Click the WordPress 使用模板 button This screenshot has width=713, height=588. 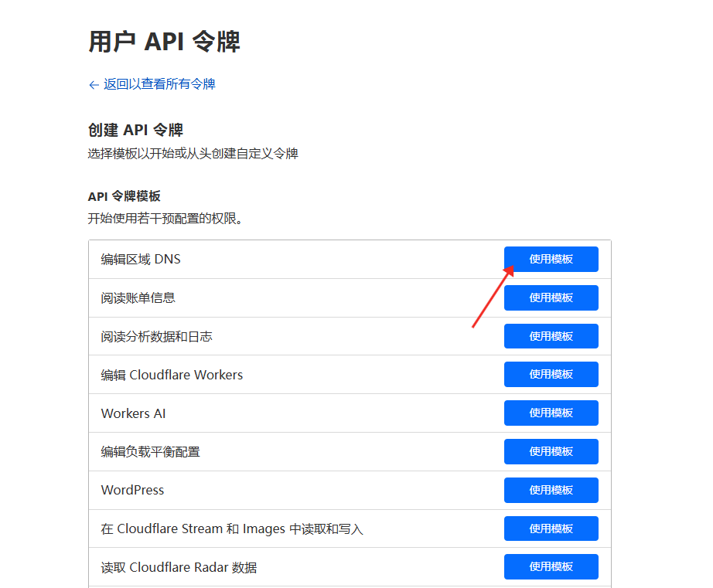551,490
